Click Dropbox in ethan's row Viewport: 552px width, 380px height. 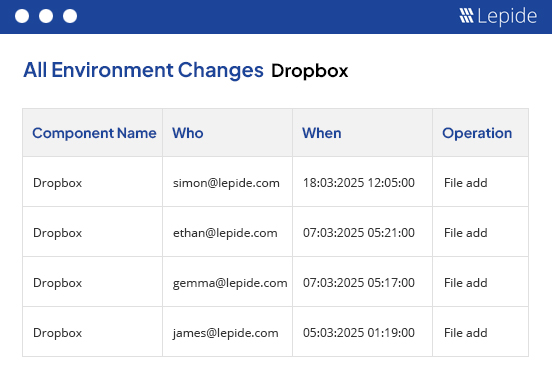pos(57,233)
